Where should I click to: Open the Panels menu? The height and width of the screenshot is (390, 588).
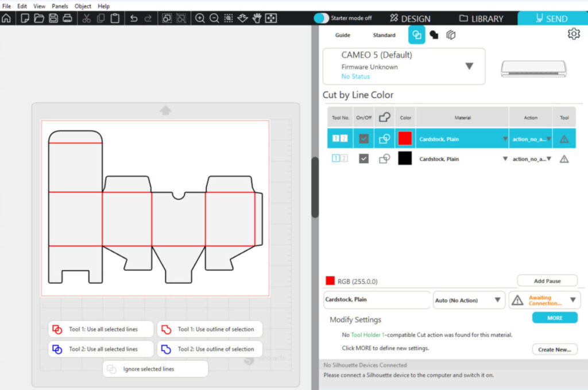coord(60,6)
